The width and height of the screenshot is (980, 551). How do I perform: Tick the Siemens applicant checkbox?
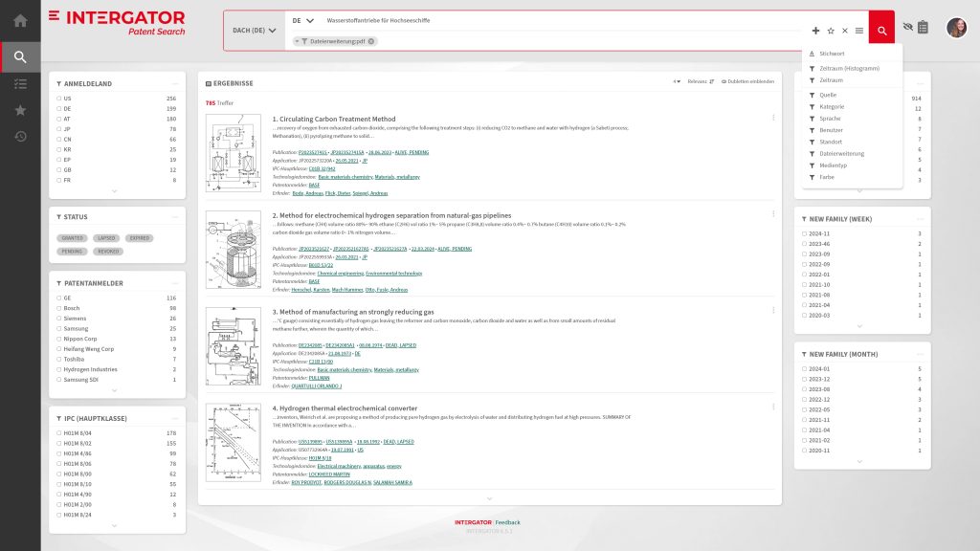59,318
